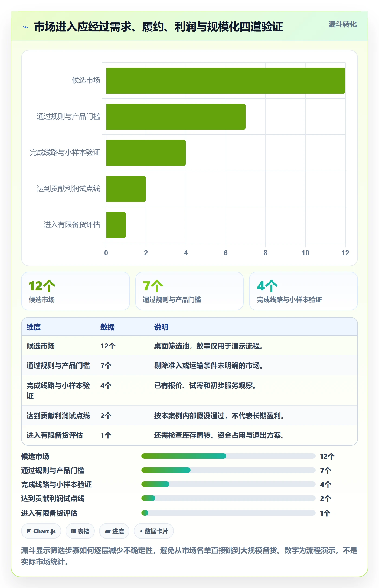379x588 pixels.
Task: Click the 达到贡献利润试点线 chart bar
Action: pyautogui.click(x=126, y=189)
